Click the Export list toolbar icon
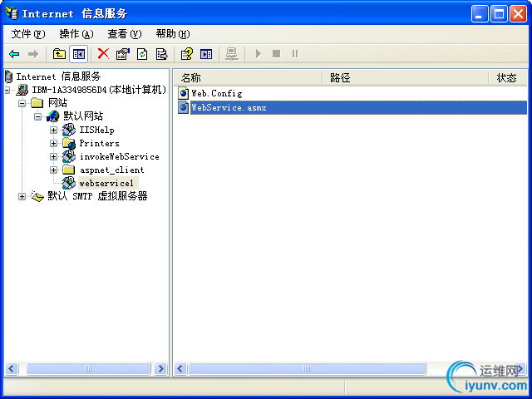The image size is (532, 399). point(161,54)
